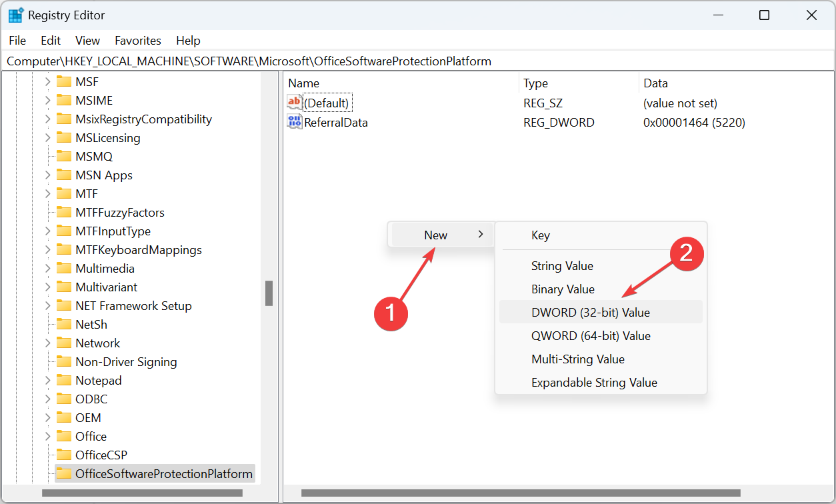The width and height of the screenshot is (836, 504).
Task: Open the Favorites menu
Action: tap(138, 41)
